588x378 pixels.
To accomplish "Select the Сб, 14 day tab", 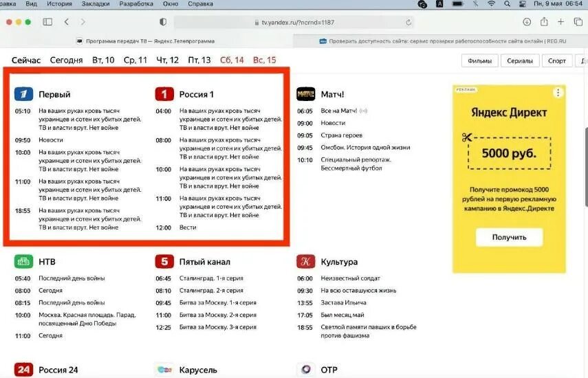I will coord(232,60).
